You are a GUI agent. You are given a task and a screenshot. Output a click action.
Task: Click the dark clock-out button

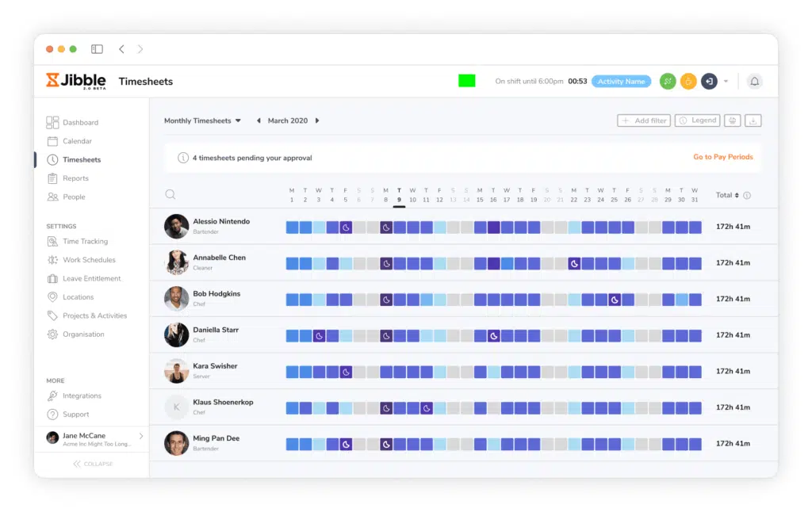[x=709, y=82]
